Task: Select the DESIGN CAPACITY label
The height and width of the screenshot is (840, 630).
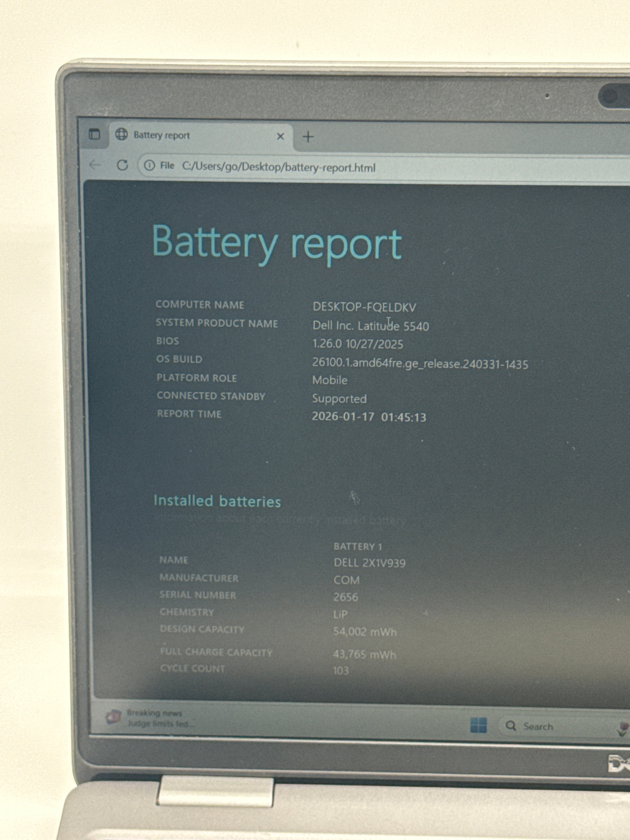Action: [x=202, y=629]
